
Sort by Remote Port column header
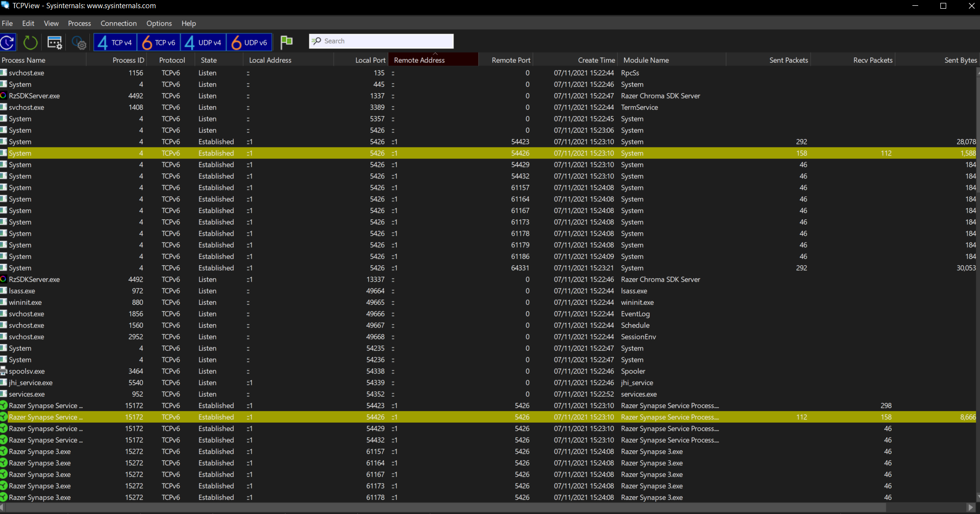tap(506, 60)
